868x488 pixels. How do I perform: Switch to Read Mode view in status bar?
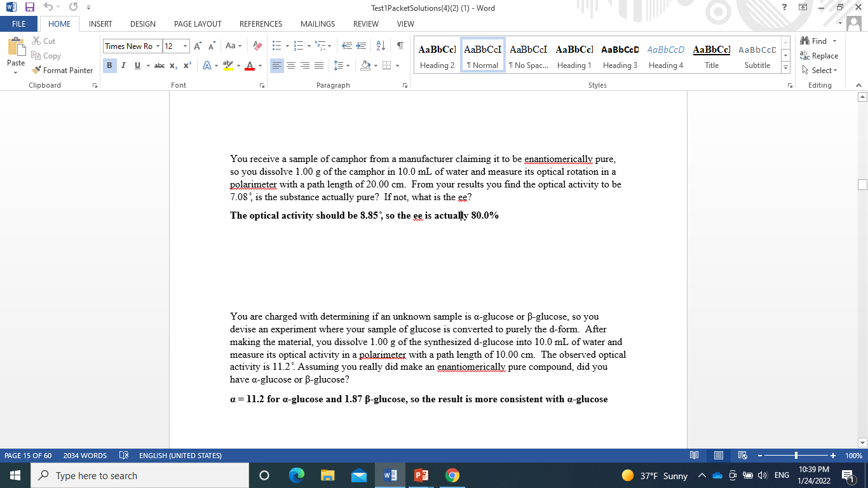coord(695,456)
